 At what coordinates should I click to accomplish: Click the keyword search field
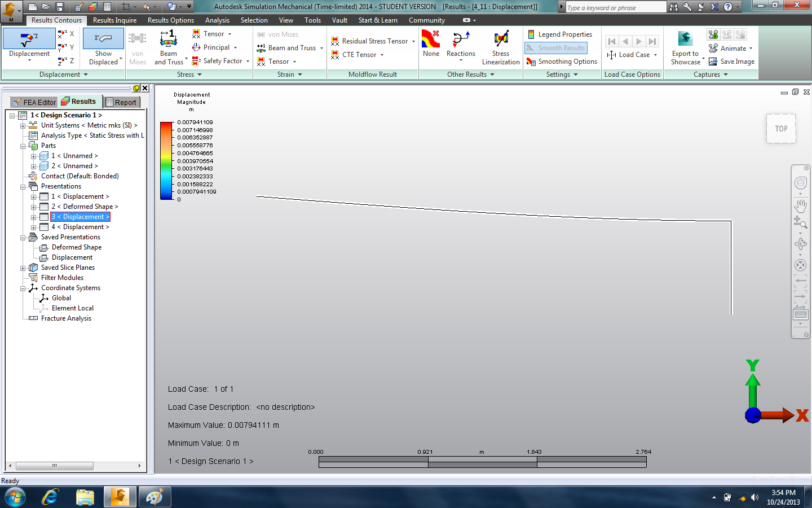pos(616,7)
